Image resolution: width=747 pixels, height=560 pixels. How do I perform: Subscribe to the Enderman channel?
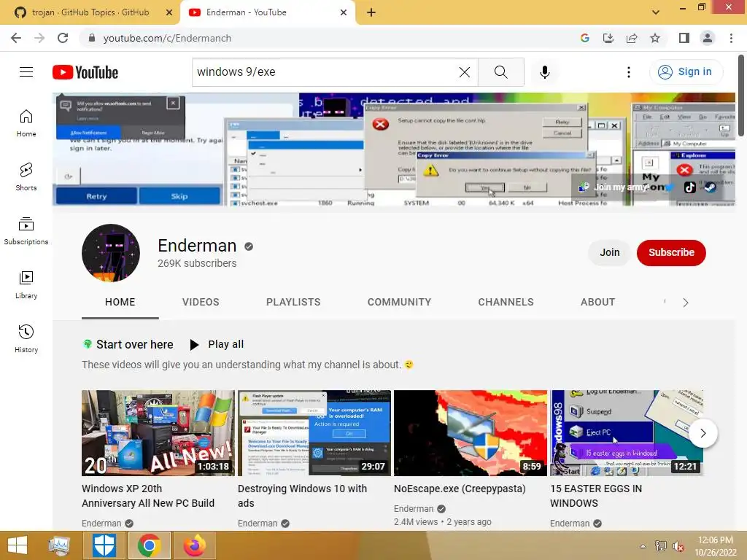671,252
